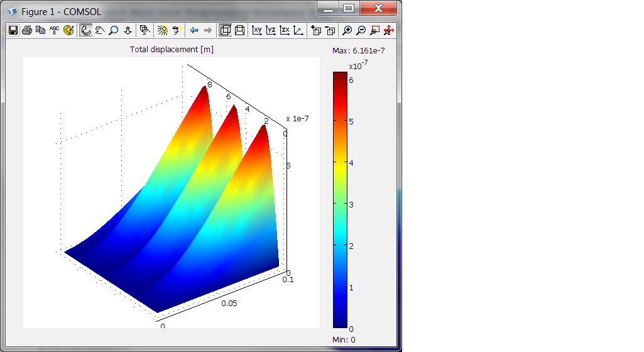
Task: Select the Orbit/Rotate tool
Action: point(86,30)
